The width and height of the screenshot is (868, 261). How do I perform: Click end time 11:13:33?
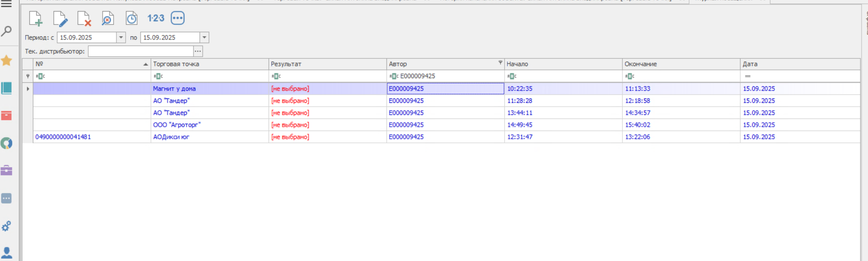tap(638, 89)
